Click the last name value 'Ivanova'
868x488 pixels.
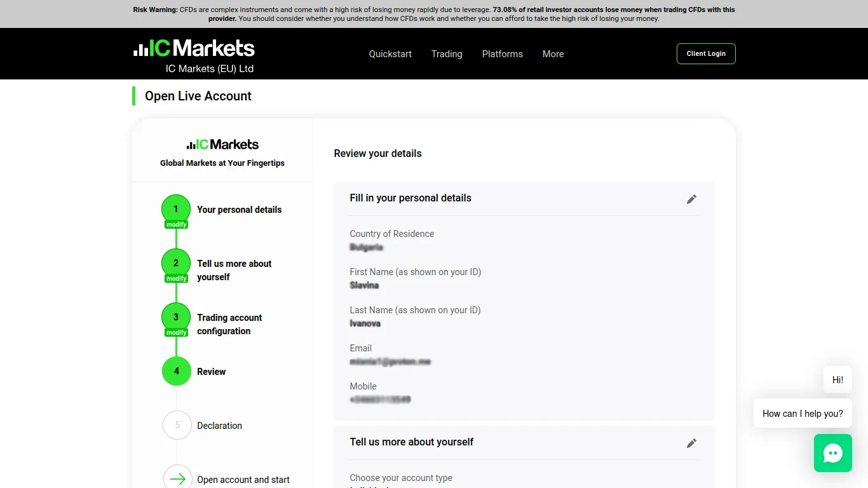click(x=365, y=323)
